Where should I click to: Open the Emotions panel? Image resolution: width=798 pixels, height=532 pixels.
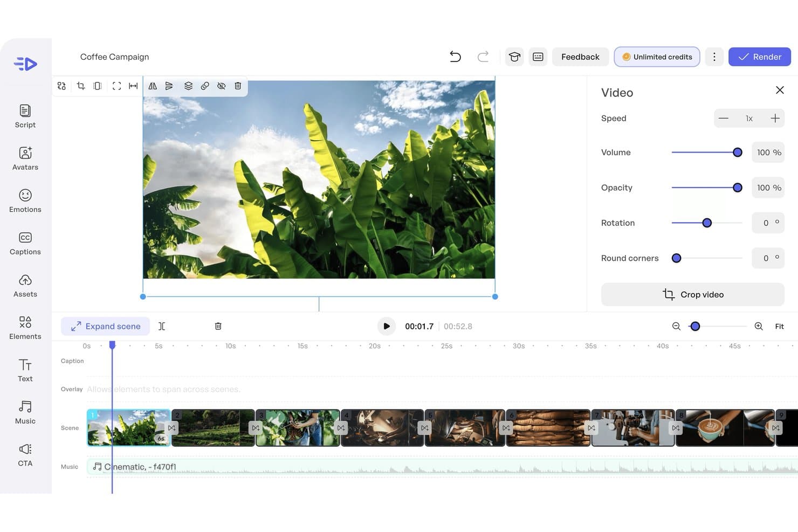click(25, 201)
